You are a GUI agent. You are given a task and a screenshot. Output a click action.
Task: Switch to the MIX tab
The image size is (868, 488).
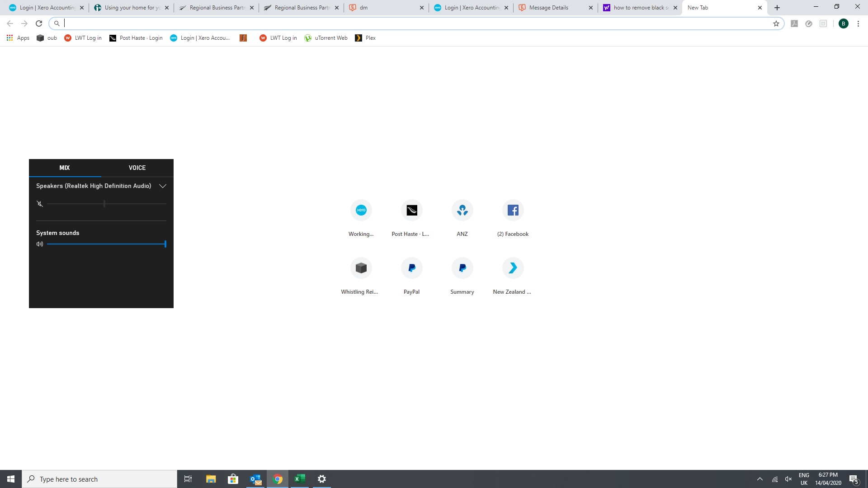pyautogui.click(x=65, y=168)
